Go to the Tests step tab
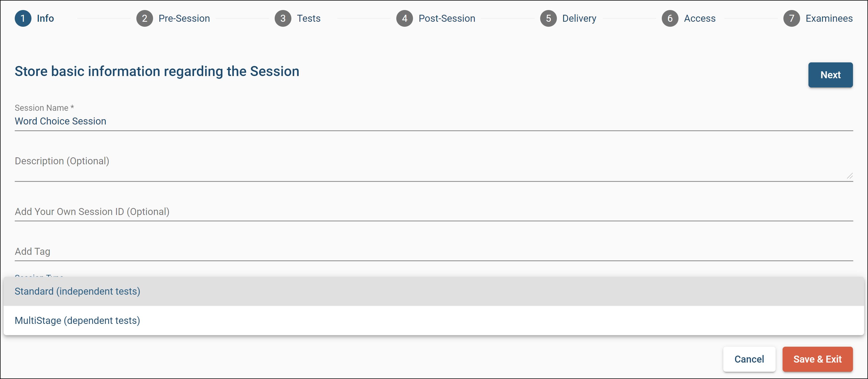Image resolution: width=868 pixels, height=379 pixels. click(x=308, y=18)
